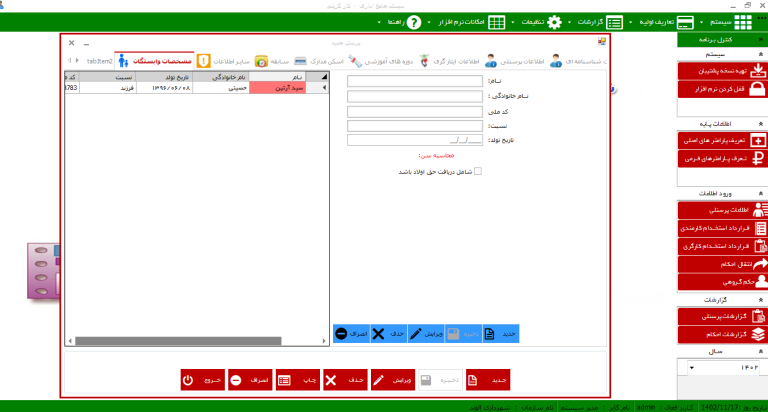This screenshot has width=768, height=412.
Task: Click the blue cancel (انصراف) button
Action: coord(349,333)
